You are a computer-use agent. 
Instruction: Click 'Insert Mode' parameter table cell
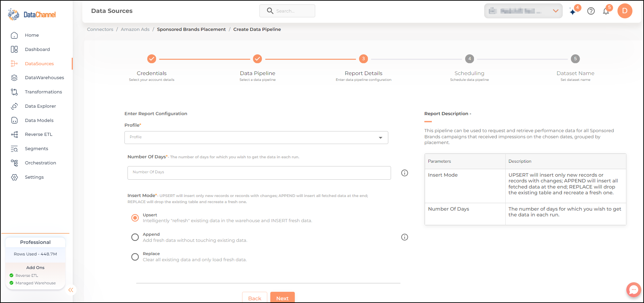pyautogui.click(x=465, y=186)
